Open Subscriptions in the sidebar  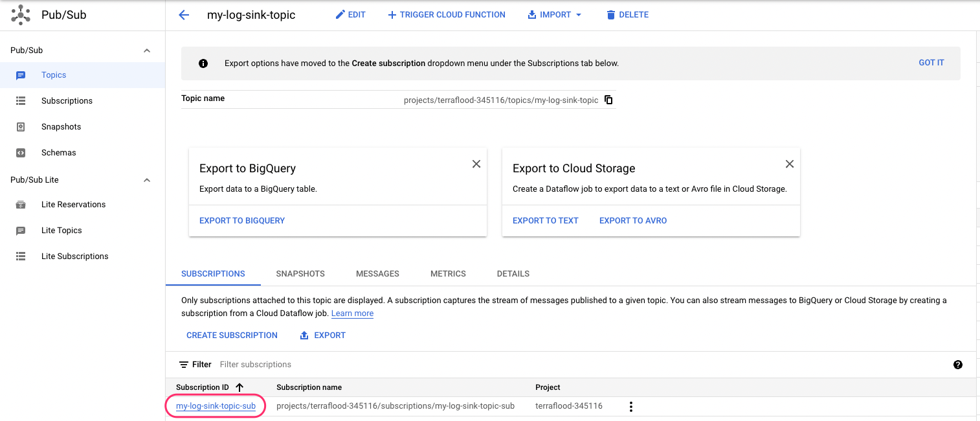[67, 101]
